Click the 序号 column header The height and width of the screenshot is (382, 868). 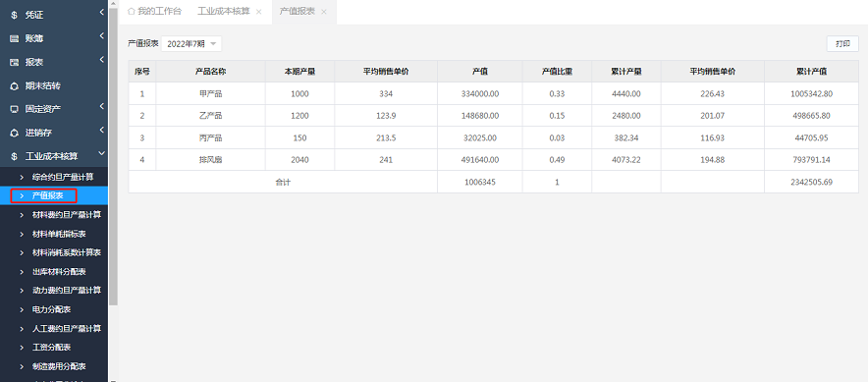tap(142, 72)
